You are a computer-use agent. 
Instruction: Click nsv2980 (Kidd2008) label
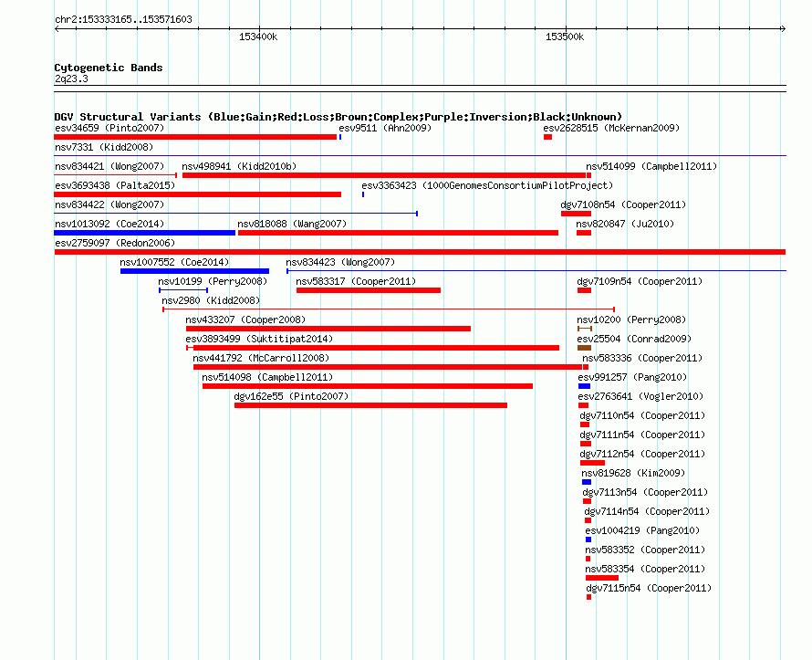coord(211,300)
